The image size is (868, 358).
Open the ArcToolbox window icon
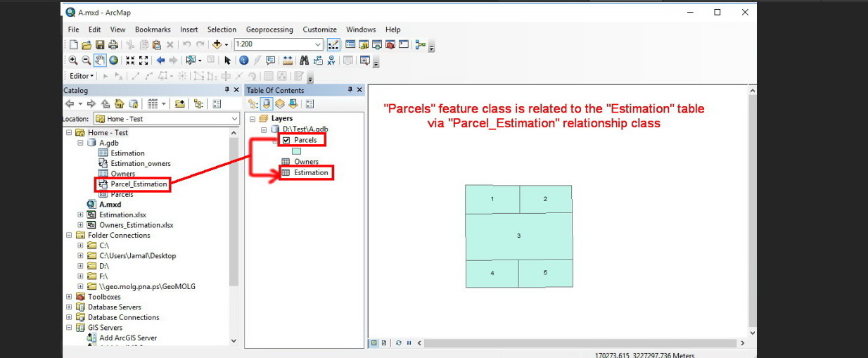point(389,44)
